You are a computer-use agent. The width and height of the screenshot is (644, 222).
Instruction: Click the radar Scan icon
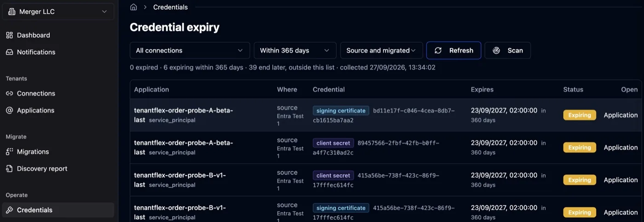[x=496, y=51]
